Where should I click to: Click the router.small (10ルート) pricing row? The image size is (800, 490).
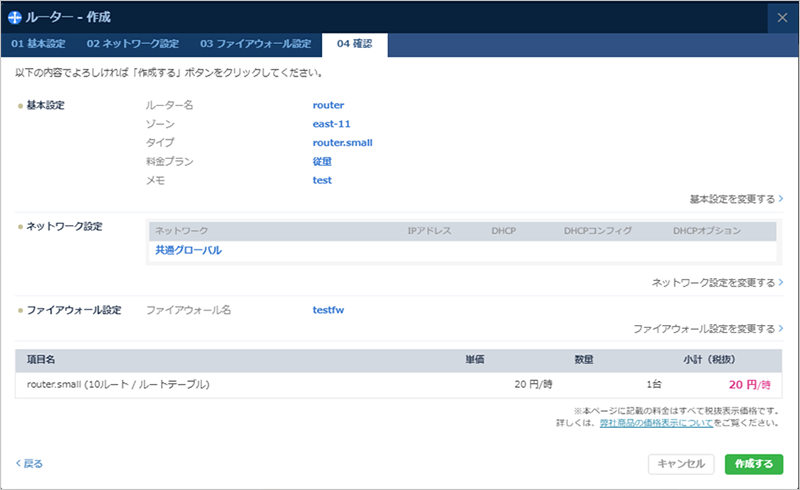(x=398, y=385)
